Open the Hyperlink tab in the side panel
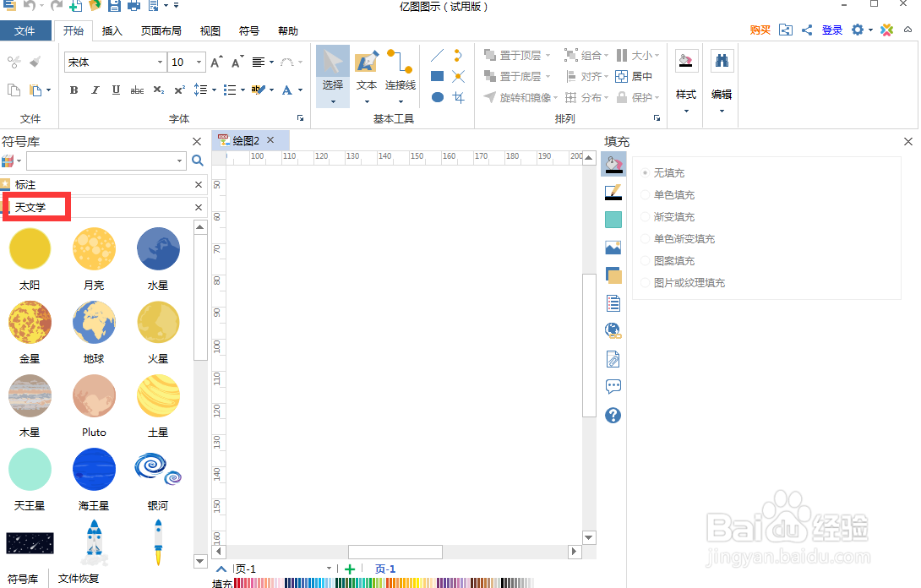The height and width of the screenshot is (588, 921). pos(613,330)
